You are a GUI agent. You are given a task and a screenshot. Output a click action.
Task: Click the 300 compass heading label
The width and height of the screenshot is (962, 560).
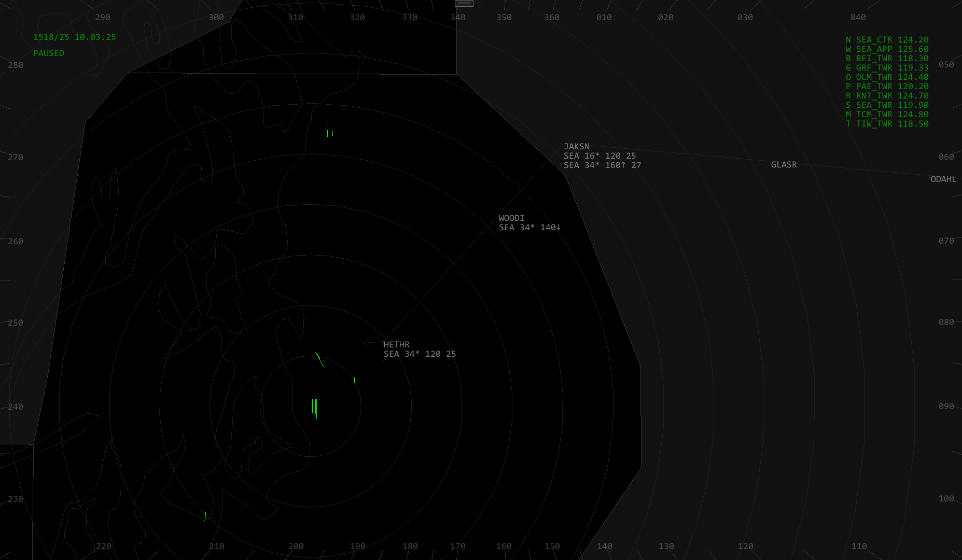[x=216, y=18]
